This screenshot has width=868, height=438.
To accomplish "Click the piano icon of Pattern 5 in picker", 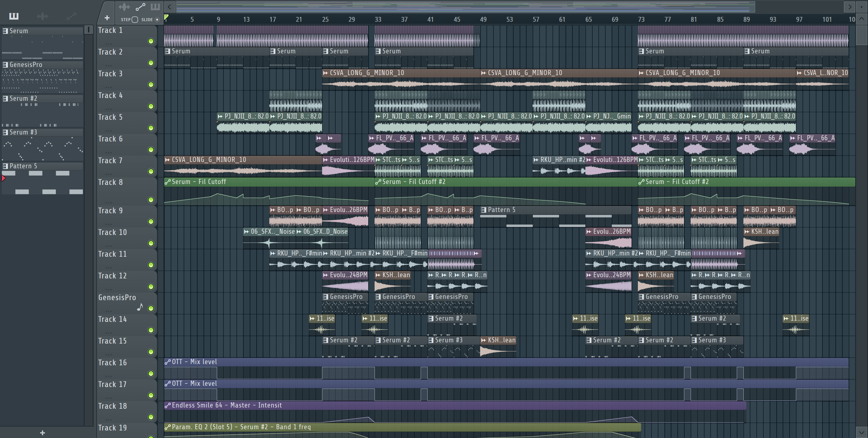I will click(x=5, y=166).
